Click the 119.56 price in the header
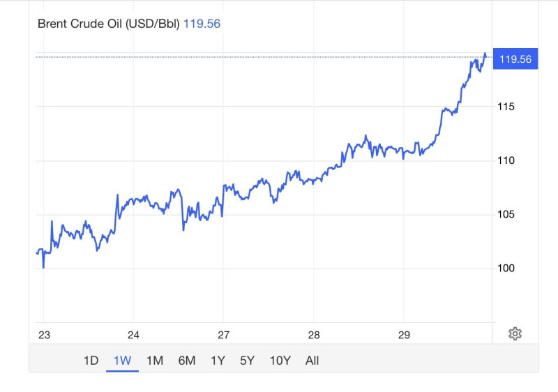This screenshot has width=558, height=392. pyautogui.click(x=202, y=24)
